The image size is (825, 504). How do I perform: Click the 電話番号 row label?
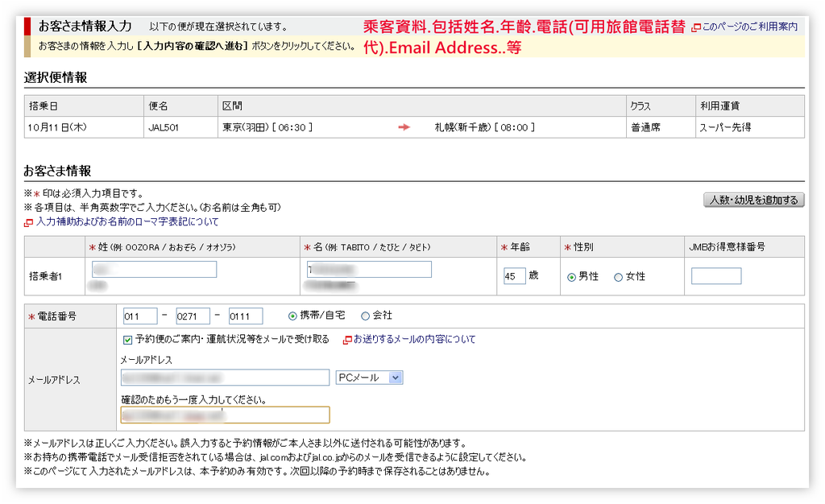56,316
